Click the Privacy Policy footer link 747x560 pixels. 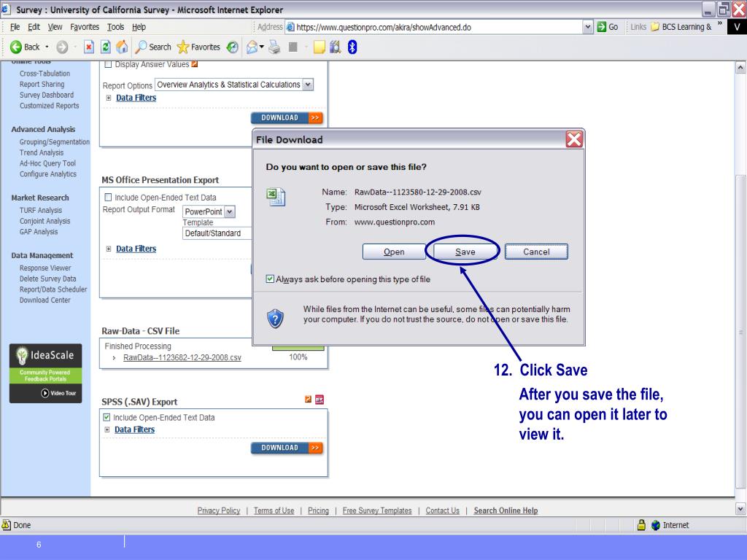pos(219,510)
